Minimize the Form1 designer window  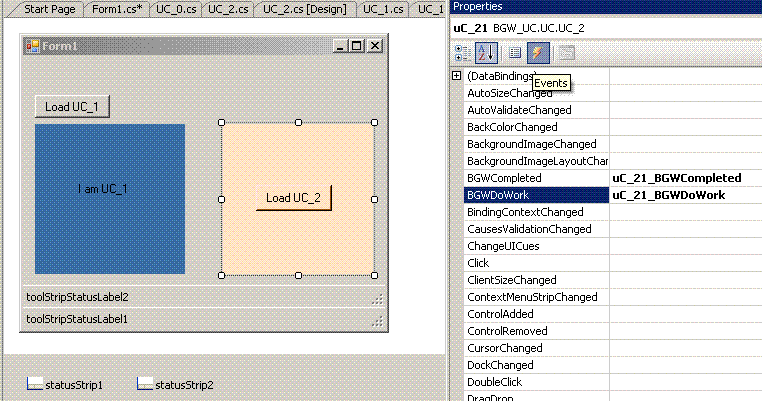tap(340, 46)
